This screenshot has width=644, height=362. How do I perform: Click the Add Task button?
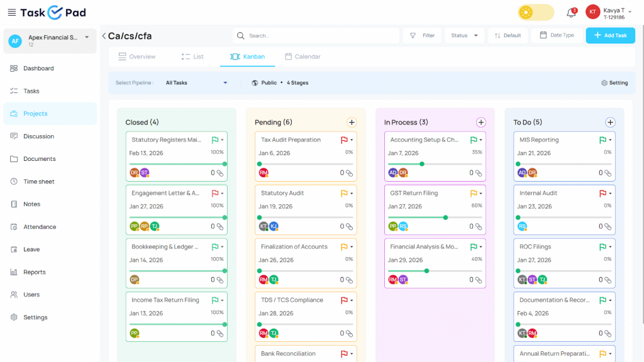pos(609,35)
